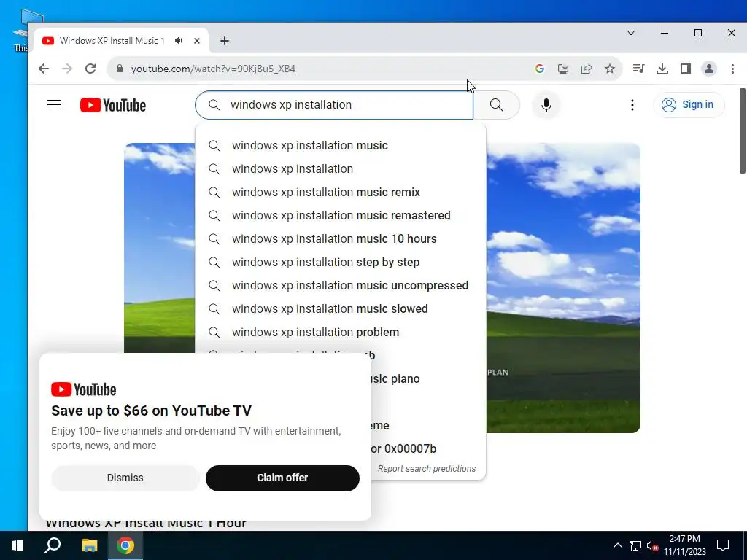Mute the tab via speaker icon
Image resolution: width=747 pixels, height=560 pixels.
coord(179,41)
